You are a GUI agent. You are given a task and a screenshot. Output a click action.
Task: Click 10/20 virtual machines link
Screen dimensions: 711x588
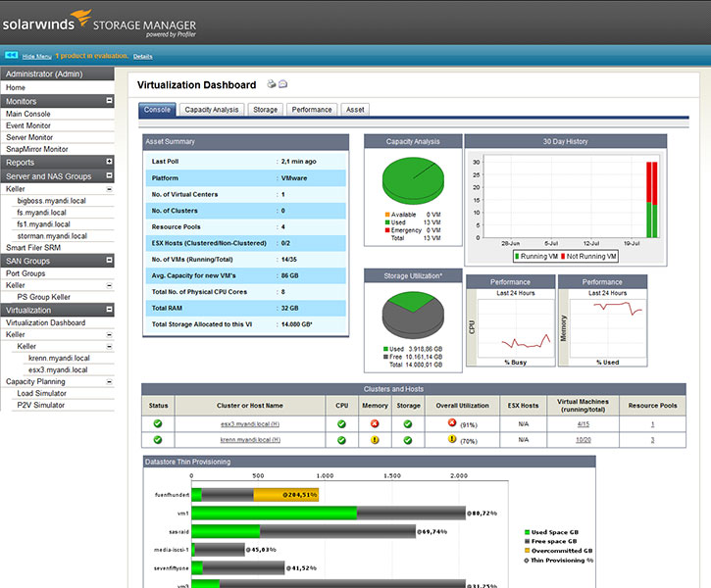coord(584,439)
